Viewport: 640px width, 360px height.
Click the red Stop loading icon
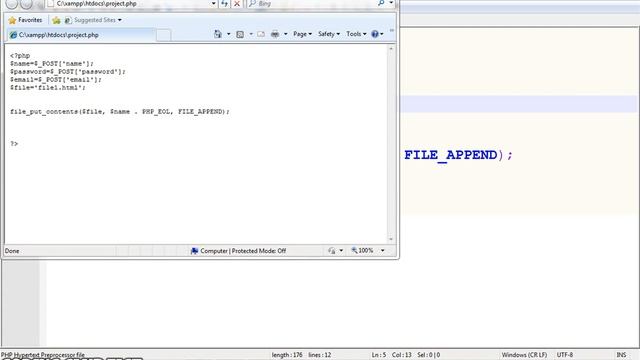click(x=237, y=4)
